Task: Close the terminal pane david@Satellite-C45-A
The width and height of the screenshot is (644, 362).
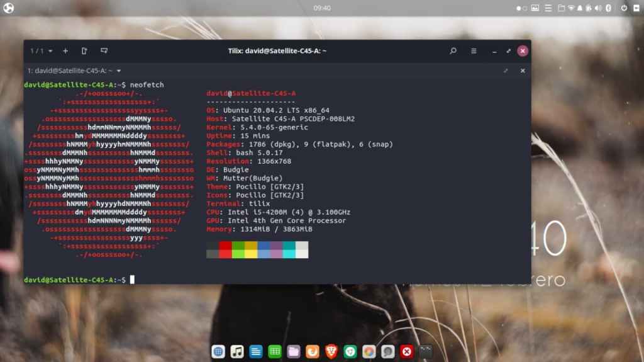Action: [522, 71]
